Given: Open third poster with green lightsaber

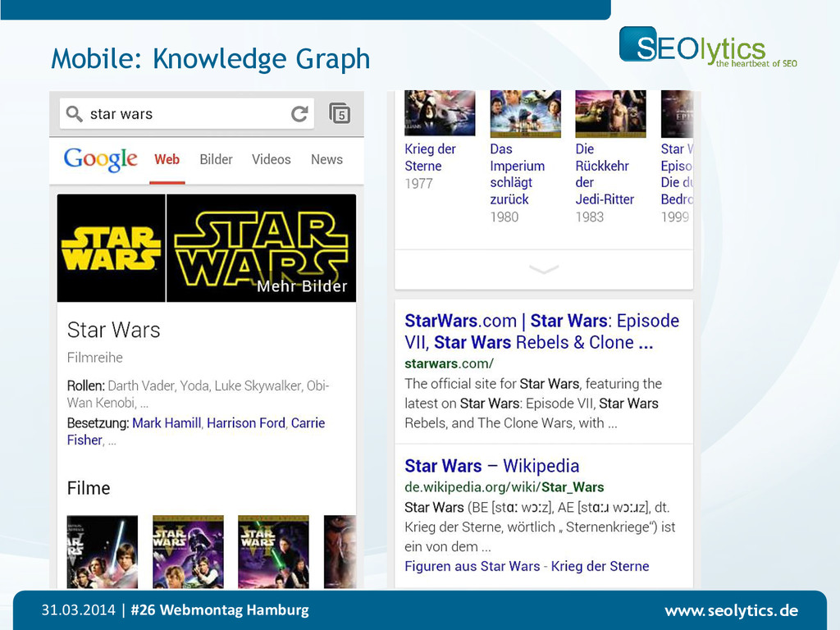Looking at the screenshot, I should (273, 552).
